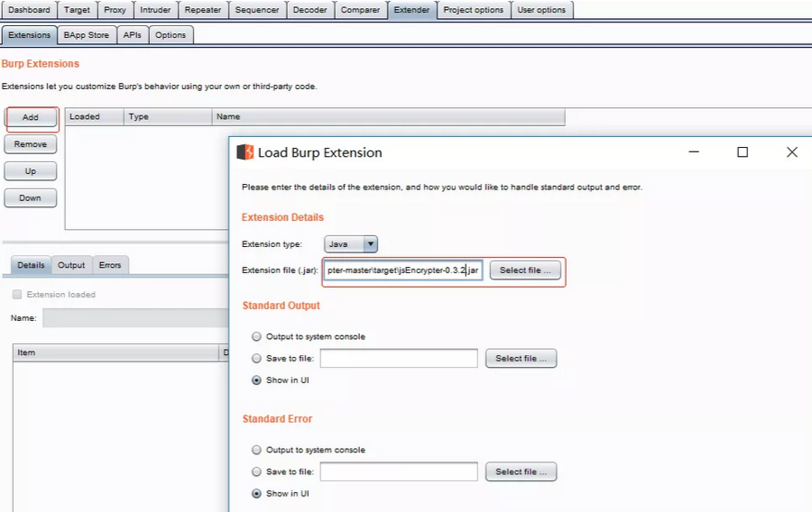The width and height of the screenshot is (812, 512).
Task: Switch to the Output tab
Action: tap(71, 265)
